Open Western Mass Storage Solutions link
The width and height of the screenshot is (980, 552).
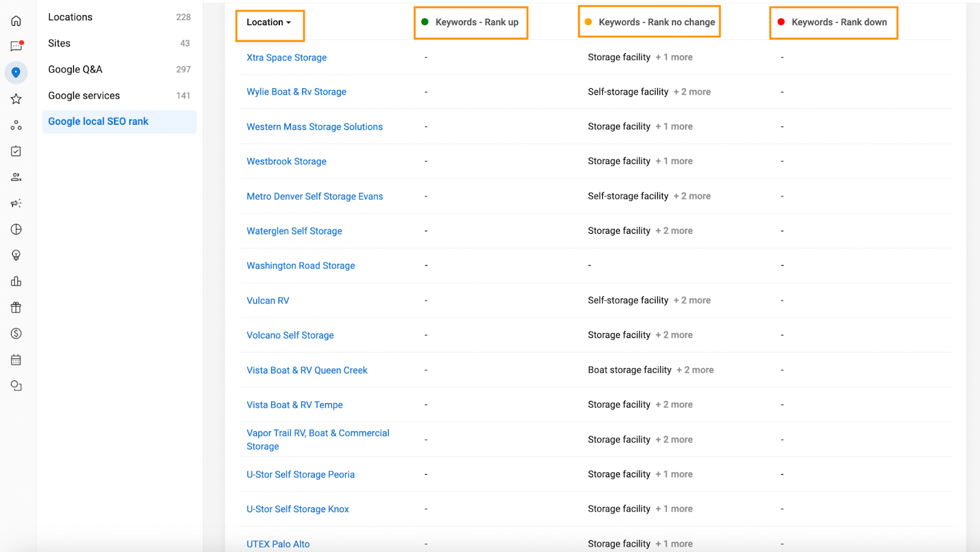(x=315, y=127)
